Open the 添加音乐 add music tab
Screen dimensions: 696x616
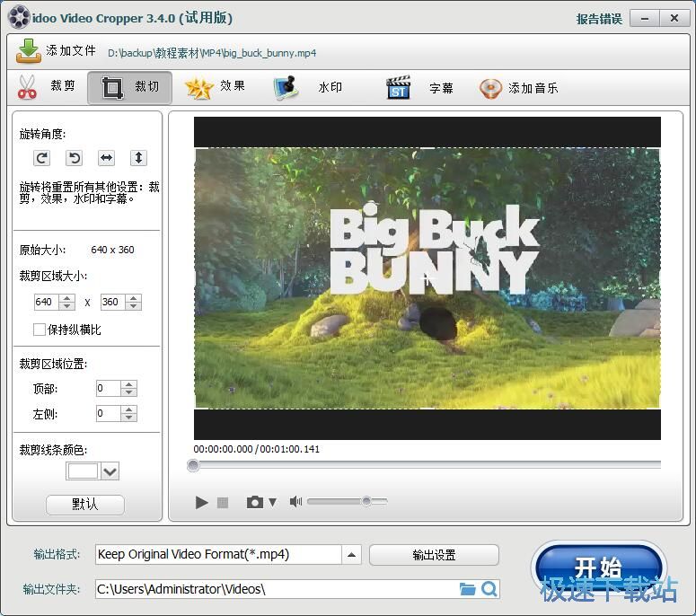[519, 88]
